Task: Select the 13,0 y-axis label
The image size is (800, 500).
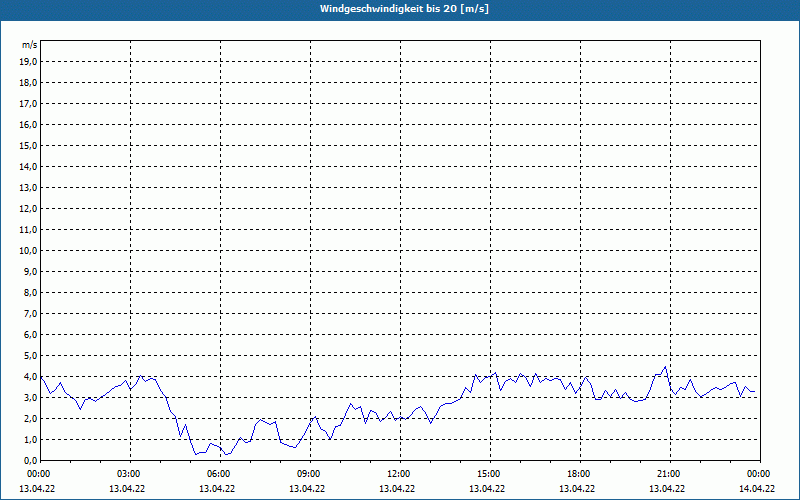Action: point(29,188)
